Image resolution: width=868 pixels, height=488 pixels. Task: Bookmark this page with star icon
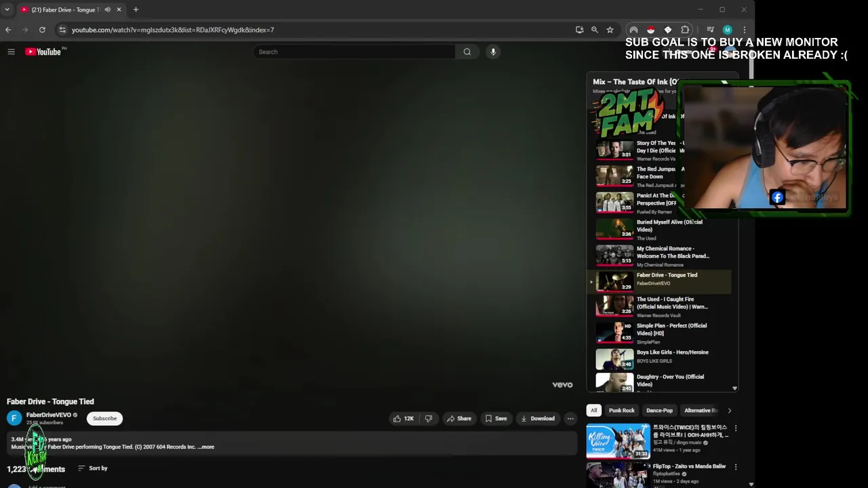pyautogui.click(x=610, y=30)
